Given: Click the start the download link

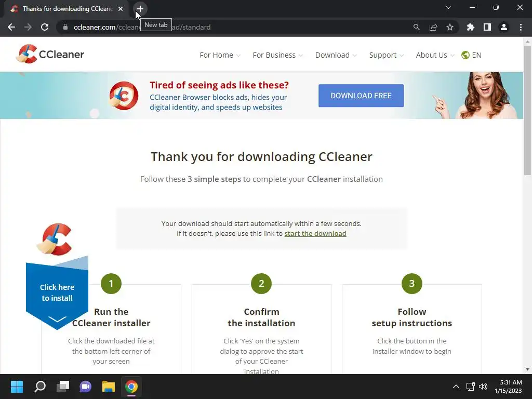Looking at the screenshot, I should click(x=315, y=233).
